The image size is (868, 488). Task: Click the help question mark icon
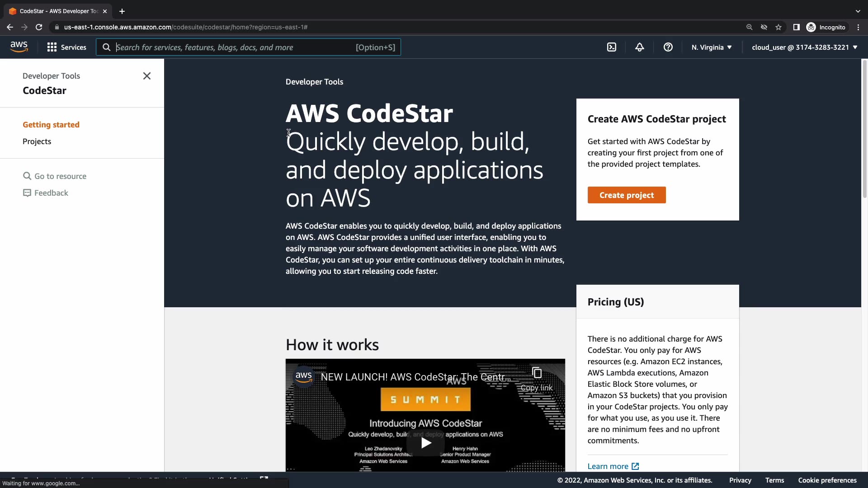pyautogui.click(x=668, y=47)
